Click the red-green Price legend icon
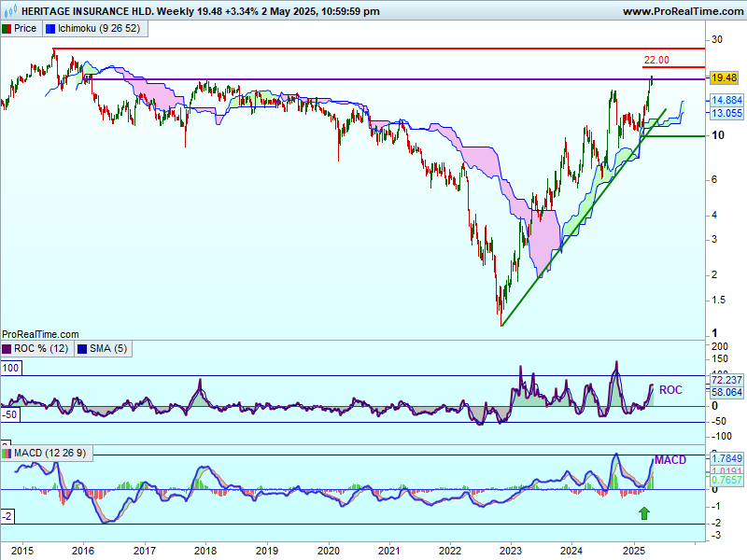Viewport: 747px width, 560px height. 7,29
